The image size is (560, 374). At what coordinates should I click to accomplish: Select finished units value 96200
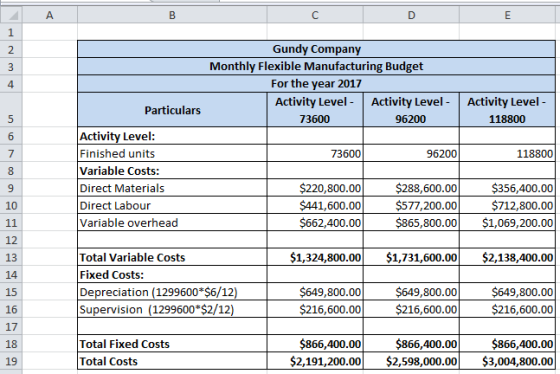point(411,154)
